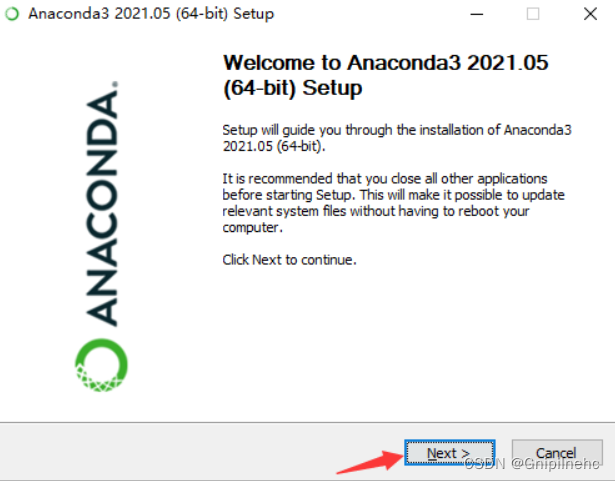Click the green Anaconda ring logo
The height and width of the screenshot is (481, 615).
coord(101,365)
